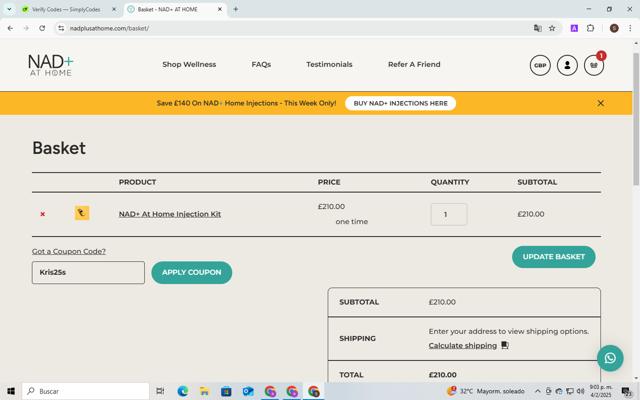View site information icon in address bar
The image size is (640, 400).
[61, 28]
